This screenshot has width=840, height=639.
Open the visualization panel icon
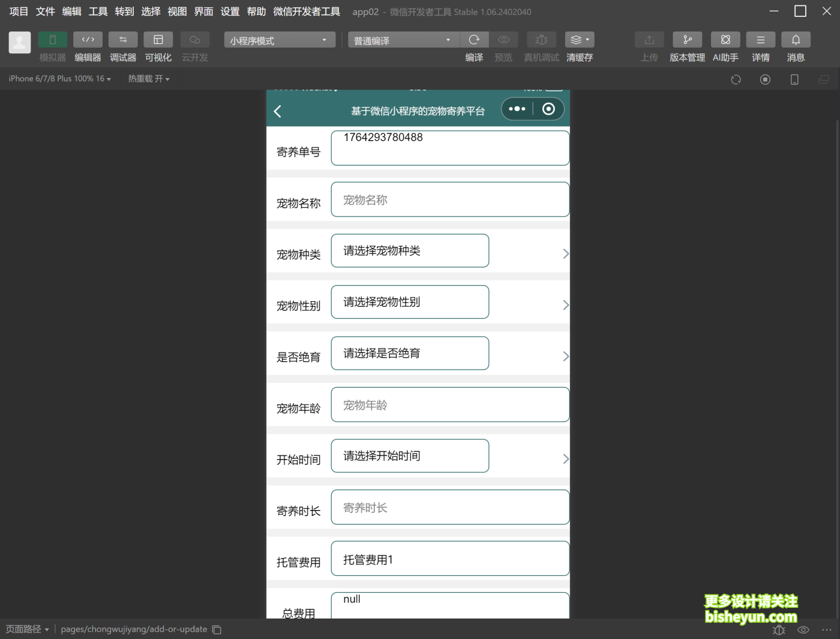[158, 40]
